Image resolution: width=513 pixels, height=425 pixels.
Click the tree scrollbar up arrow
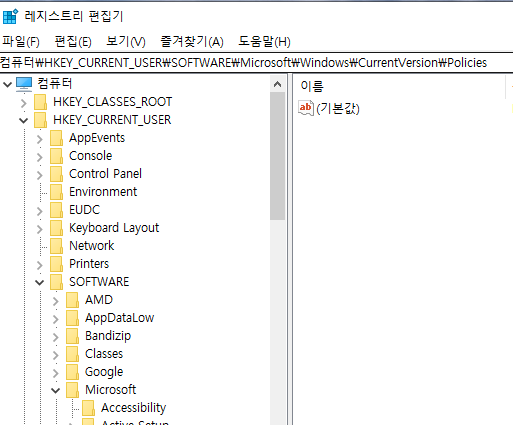(x=277, y=84)
